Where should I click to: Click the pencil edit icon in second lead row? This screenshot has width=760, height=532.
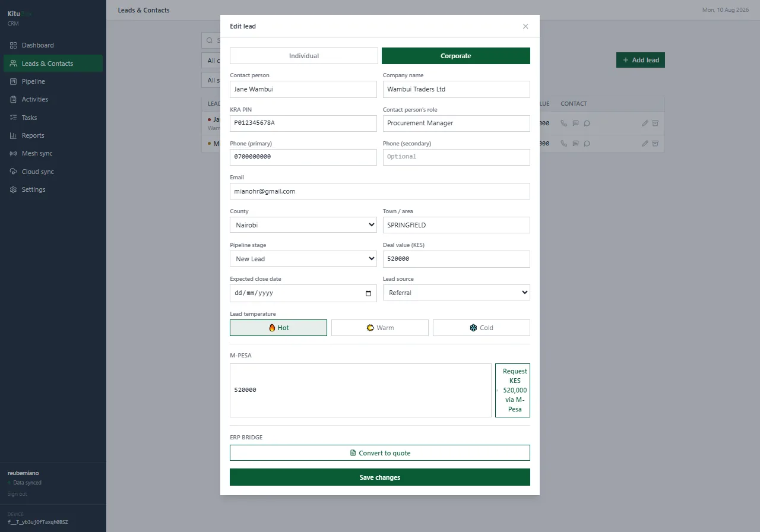(x=645, y=144)
